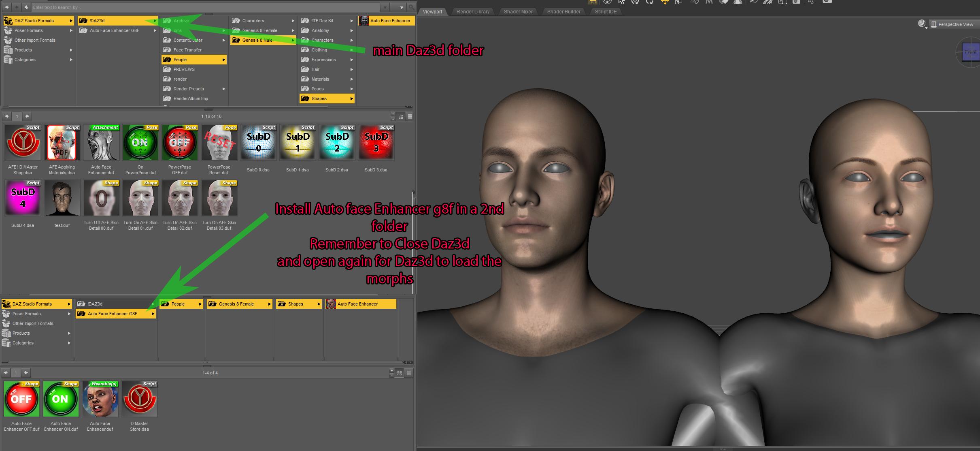The height and width of the screenshot is (451, 980).
Task: Expand the Poser Formats category
Action: click(28, 30)
